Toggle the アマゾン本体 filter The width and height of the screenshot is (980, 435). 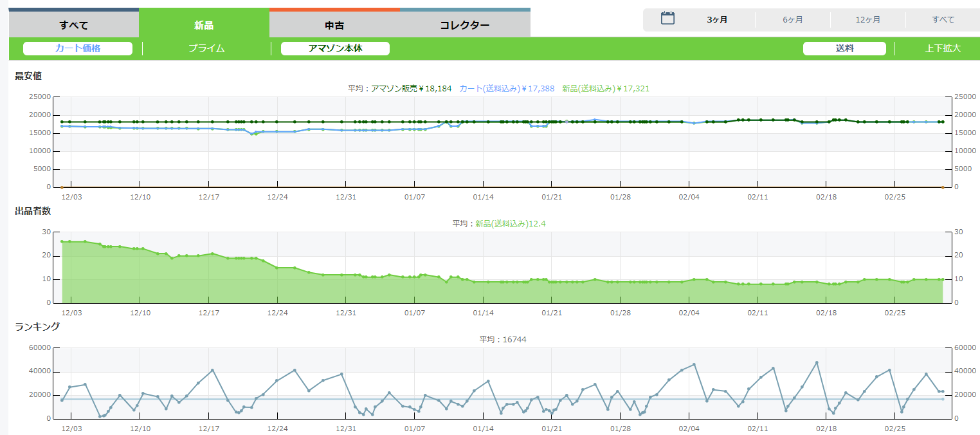point(335,48)
